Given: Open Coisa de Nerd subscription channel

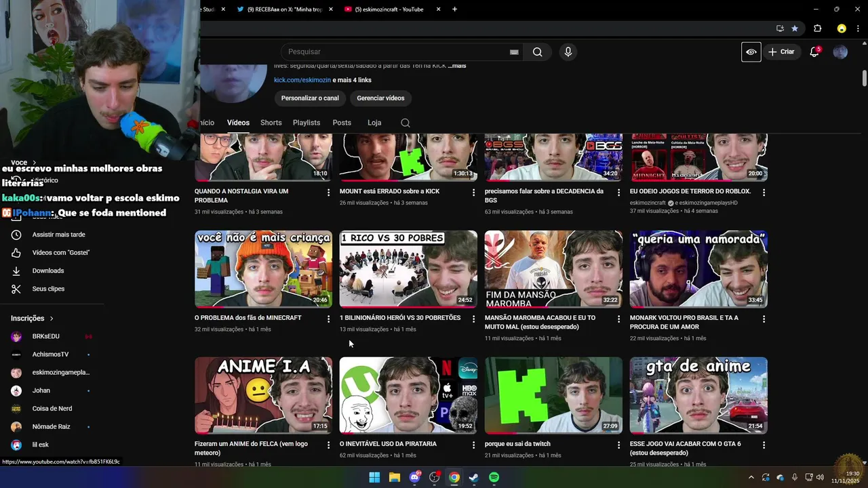Looking at the screenshot, I should tap(52, 409).
